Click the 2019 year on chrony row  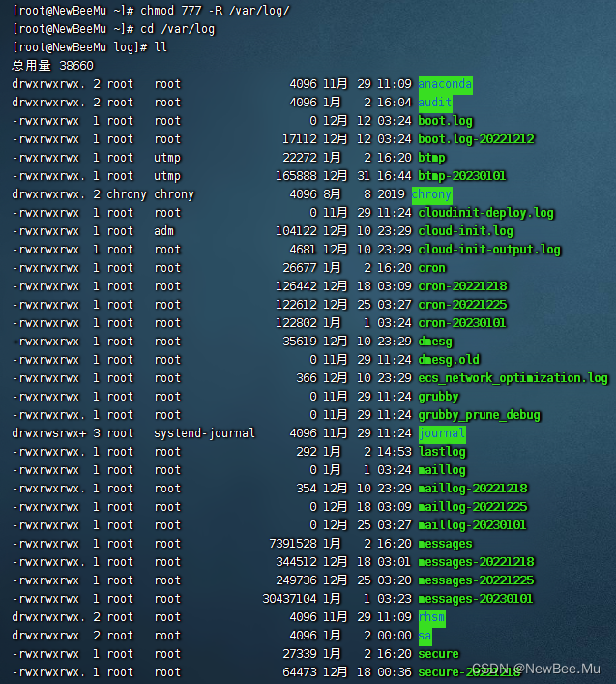point(391,194)
